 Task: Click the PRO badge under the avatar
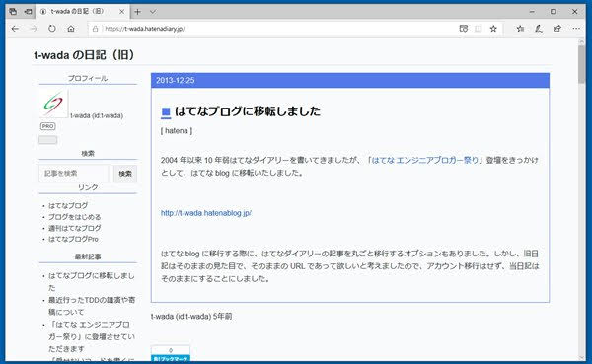(x=48, y=126)
